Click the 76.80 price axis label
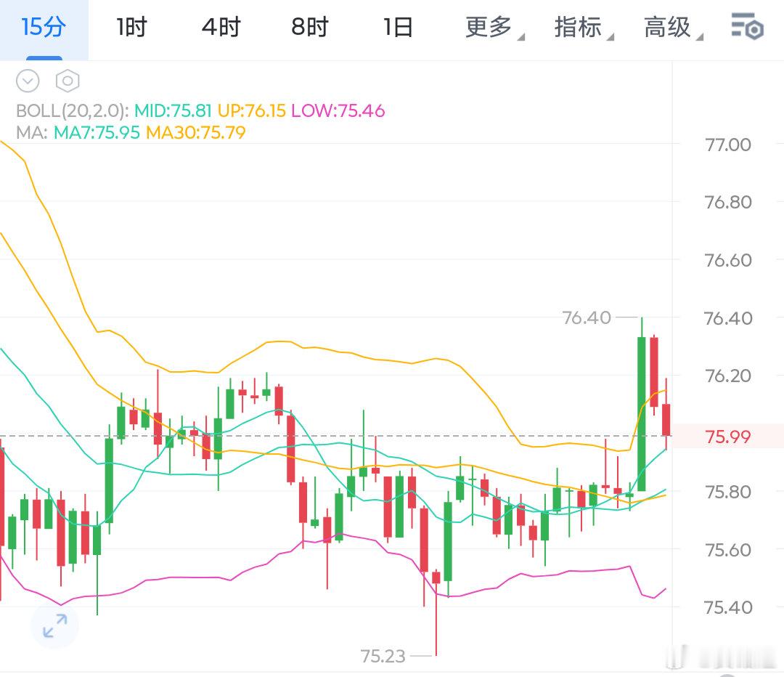 pos(728,202)
